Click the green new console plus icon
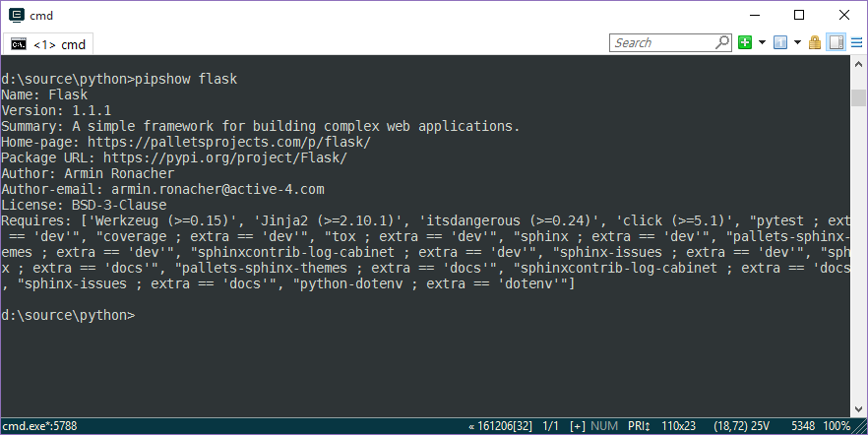 coord(745,42)
